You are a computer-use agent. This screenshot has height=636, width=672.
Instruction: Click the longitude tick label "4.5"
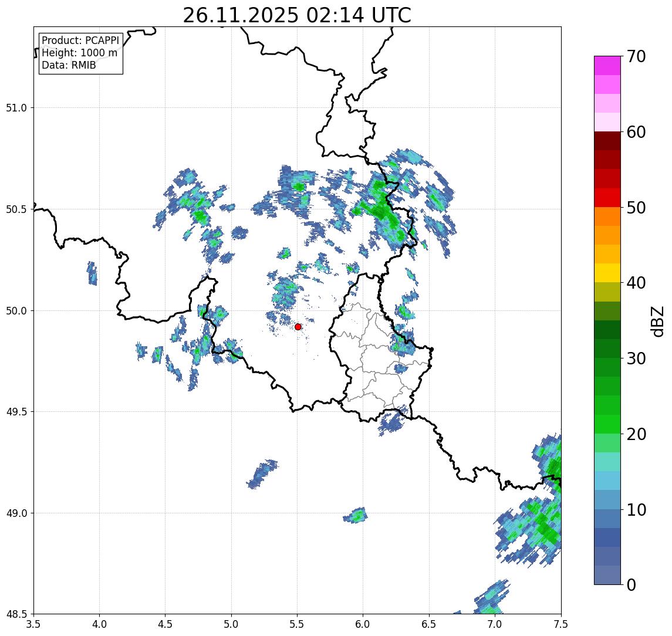pos(166,624)
